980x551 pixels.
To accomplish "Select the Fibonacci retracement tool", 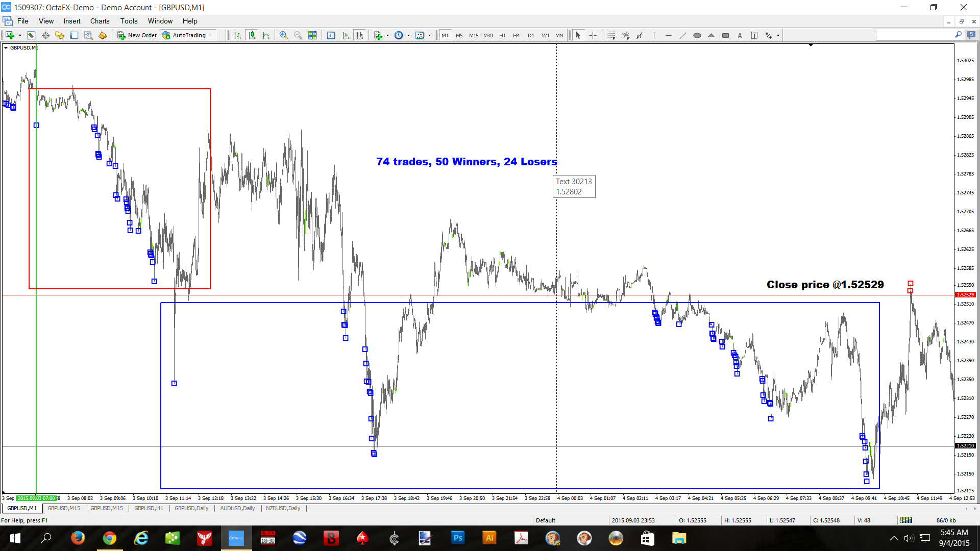I will (x=611, y=35).
